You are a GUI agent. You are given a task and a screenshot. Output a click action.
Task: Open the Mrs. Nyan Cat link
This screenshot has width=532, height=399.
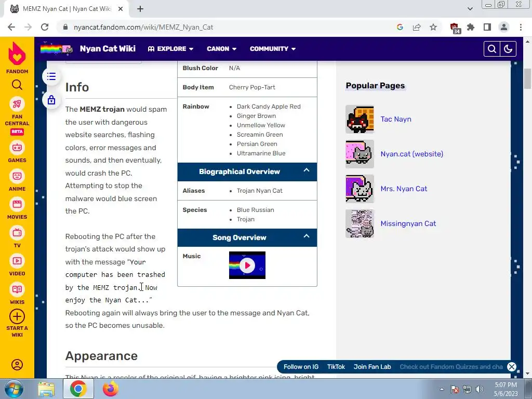(404, 189)
